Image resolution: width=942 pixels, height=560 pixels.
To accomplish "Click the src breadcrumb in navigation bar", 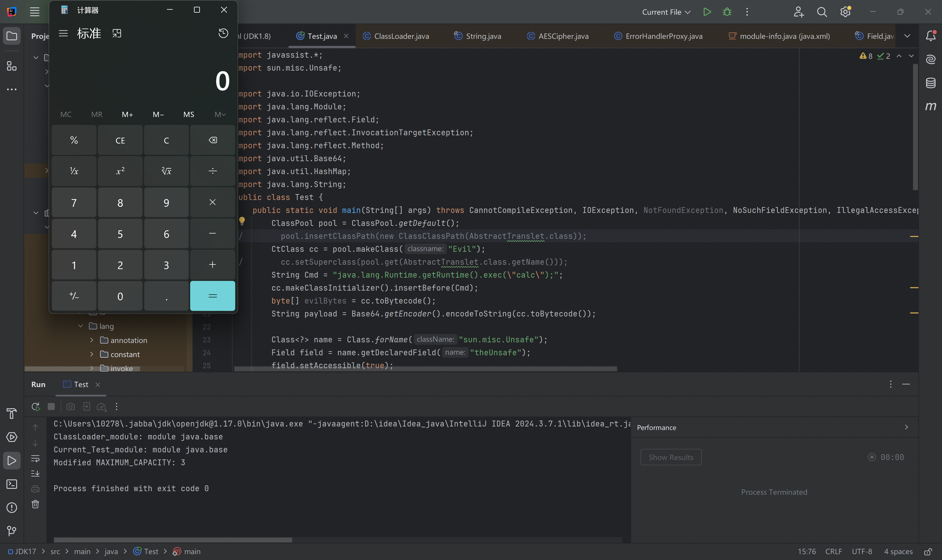I will pyautogui.click(x=55, y=552).
